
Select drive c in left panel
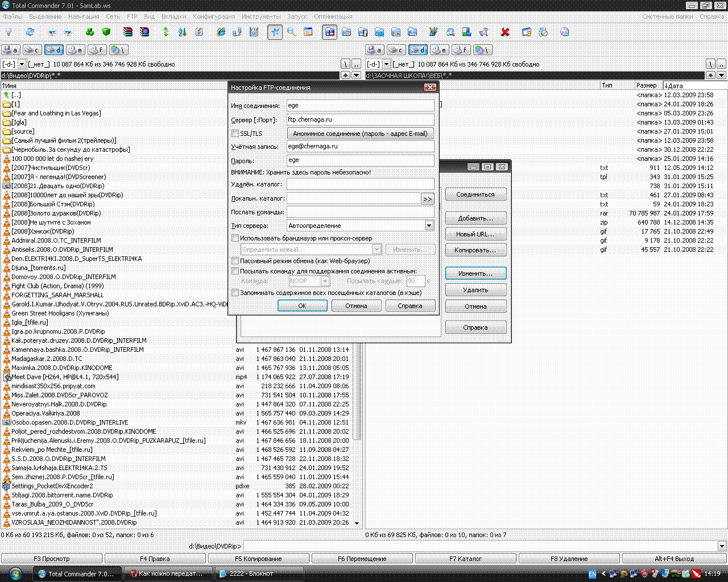click(31, 50)
